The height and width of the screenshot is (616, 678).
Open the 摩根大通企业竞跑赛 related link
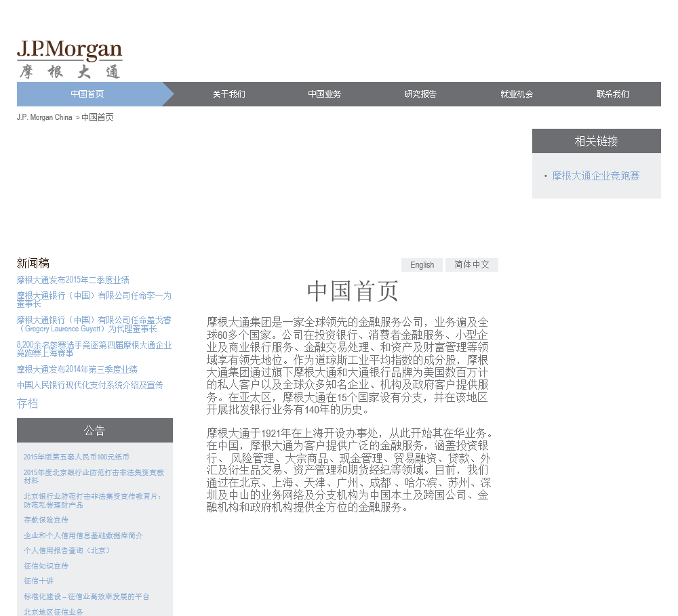tap(596, 176)
